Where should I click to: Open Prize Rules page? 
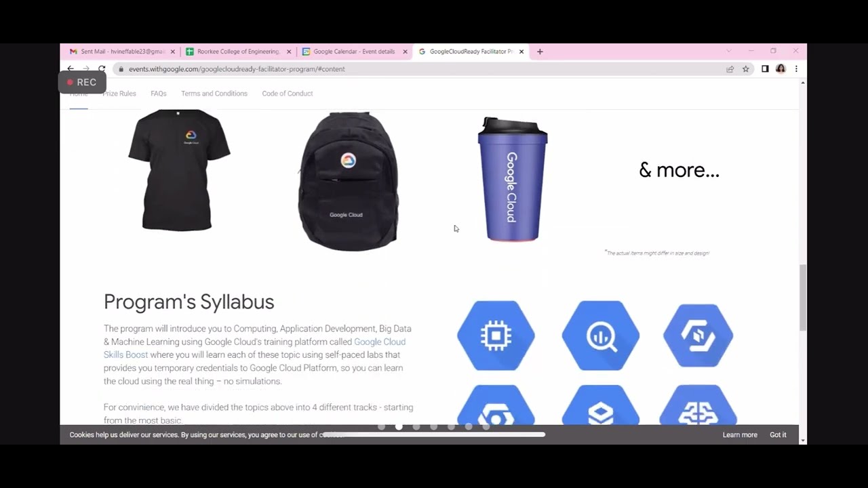(119, 94)
